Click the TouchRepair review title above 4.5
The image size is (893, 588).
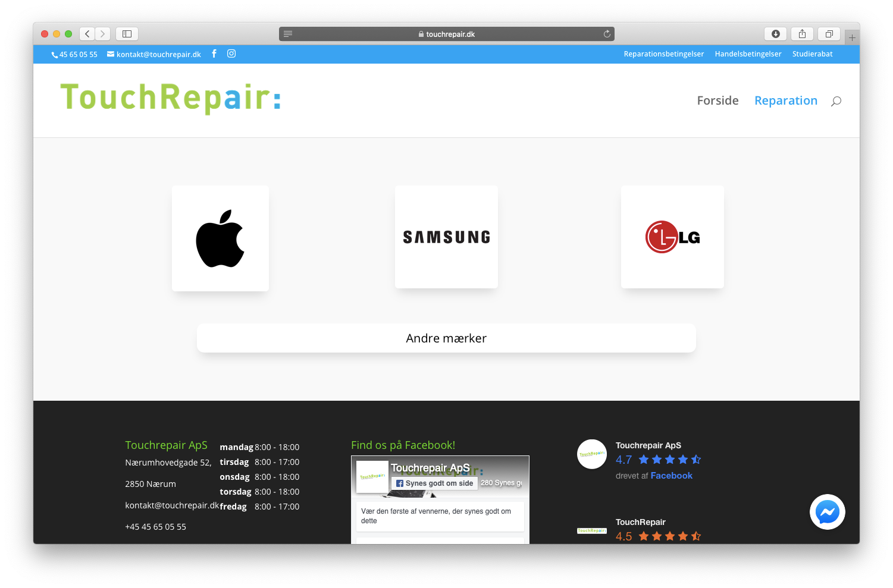[x=641, y=522]
